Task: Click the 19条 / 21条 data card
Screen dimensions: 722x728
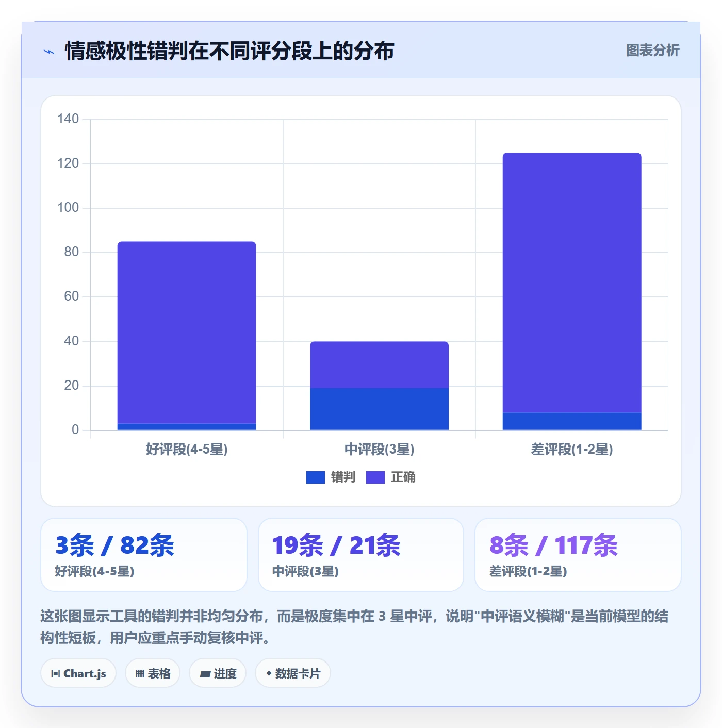Action: pyautogui.click(x=361, y=555)
